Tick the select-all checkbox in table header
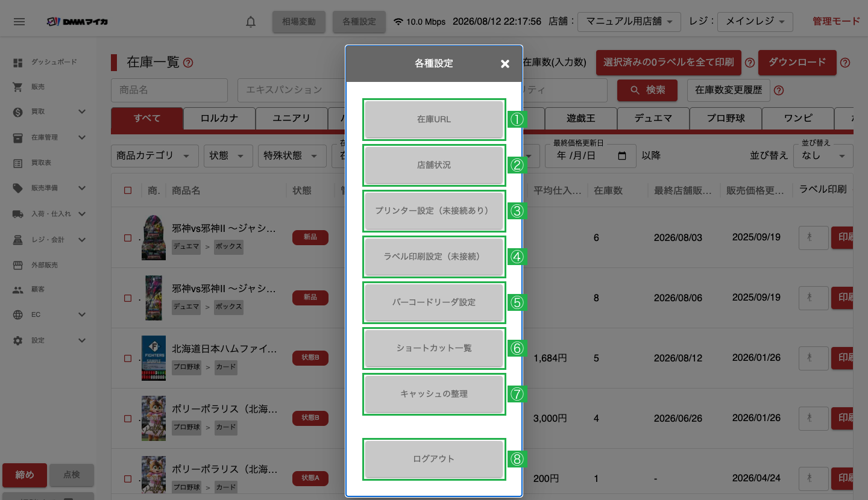 [127, 190]
